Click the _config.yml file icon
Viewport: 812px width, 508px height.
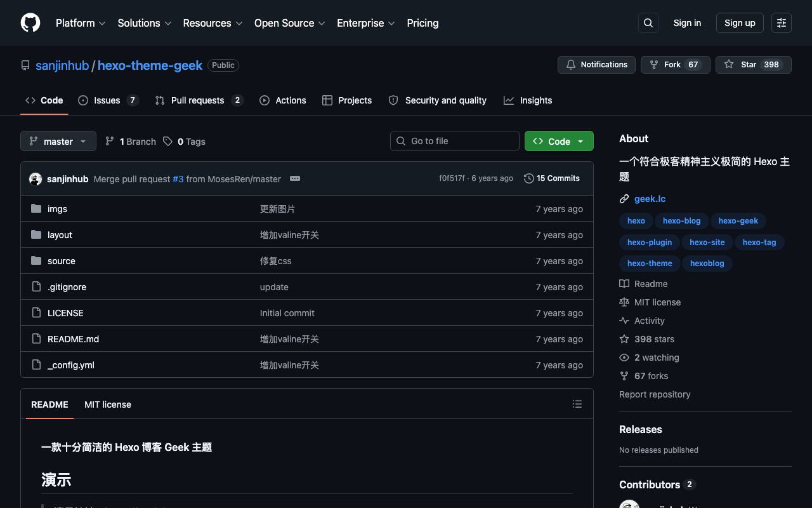click(36, 364)
